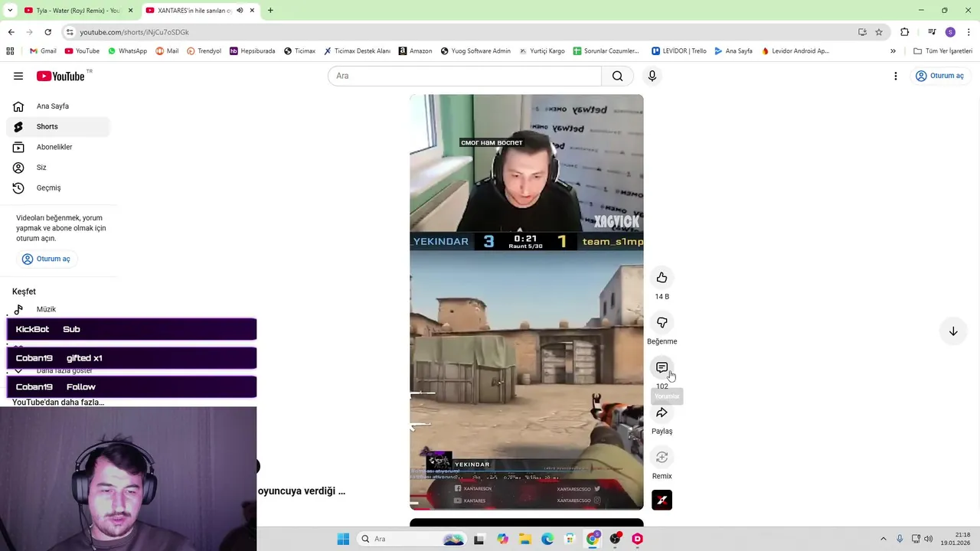
Task: Open the WhatsApp bookmark
Action: (x=127, y=51)
